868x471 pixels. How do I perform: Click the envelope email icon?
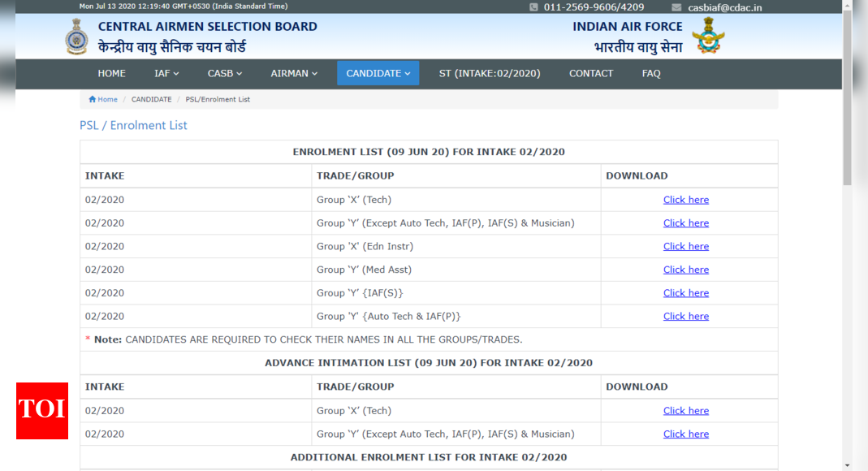[x=676, y=7]
